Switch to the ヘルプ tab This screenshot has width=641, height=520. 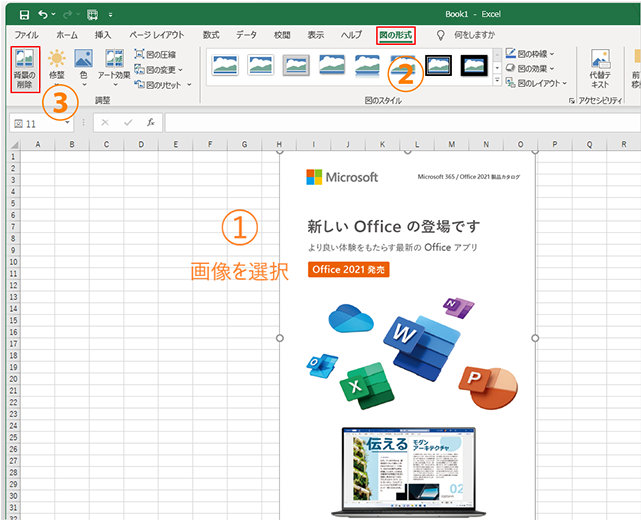(352, 35)
